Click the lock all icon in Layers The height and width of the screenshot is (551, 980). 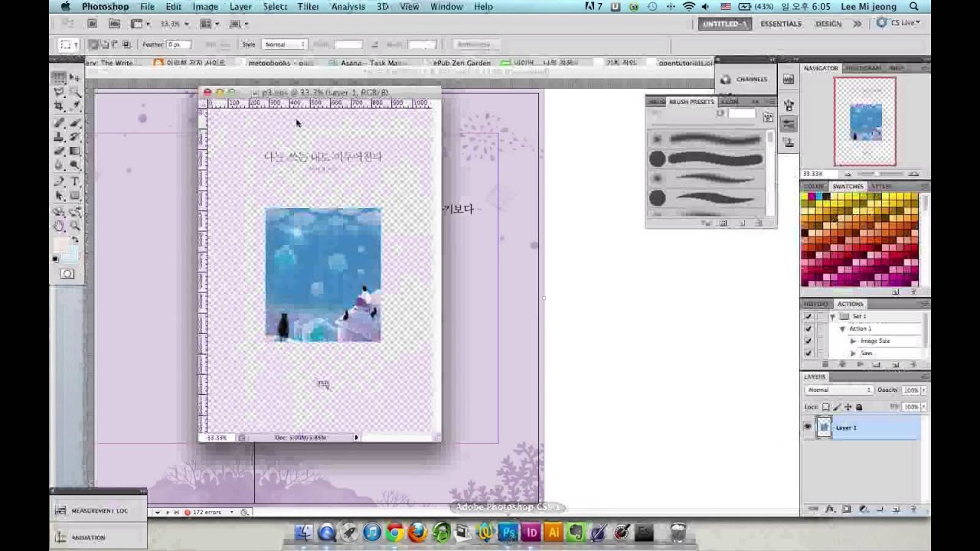point(859,407)
